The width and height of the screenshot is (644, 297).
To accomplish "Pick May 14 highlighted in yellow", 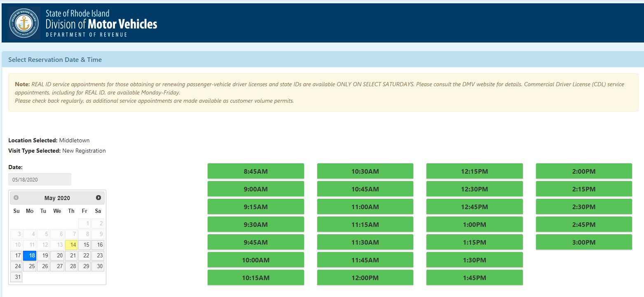I will coord(71,245).
